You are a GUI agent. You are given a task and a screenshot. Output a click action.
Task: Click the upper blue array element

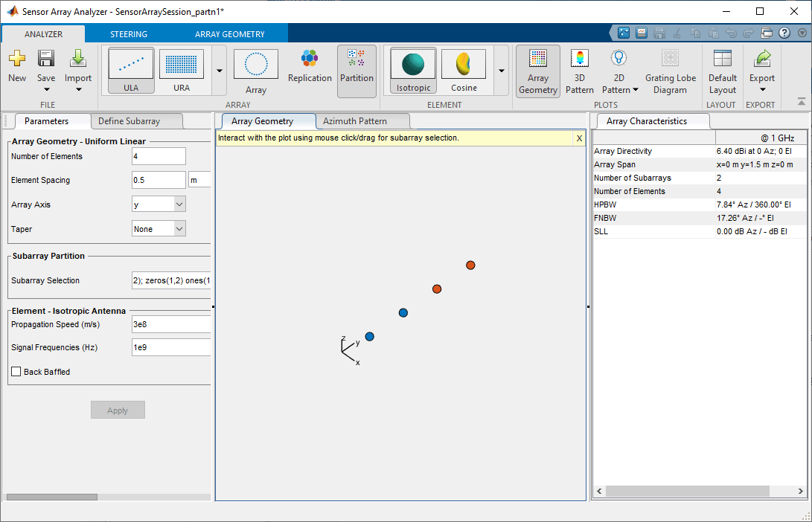point(403,312)
